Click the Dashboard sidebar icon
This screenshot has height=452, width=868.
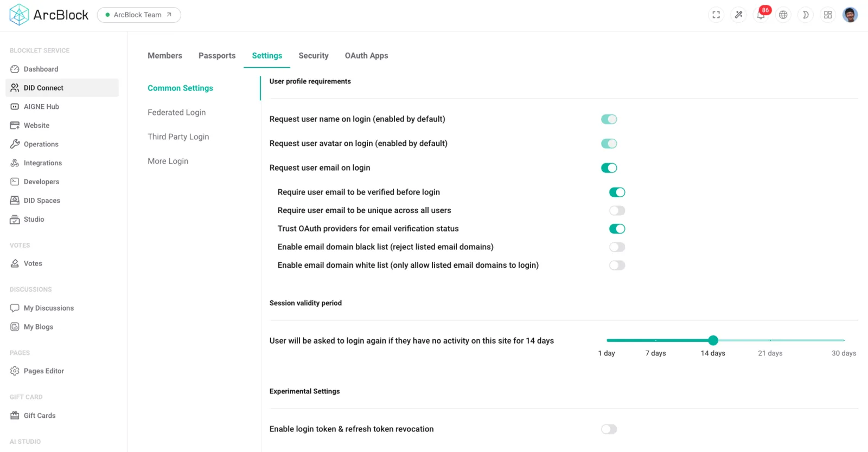[x=15, y=69]
